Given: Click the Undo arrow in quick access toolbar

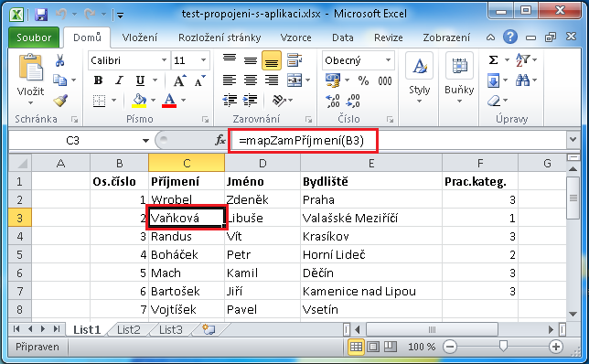Looking at the screenshot, I should pyautogui.click(x=61, y=15).
